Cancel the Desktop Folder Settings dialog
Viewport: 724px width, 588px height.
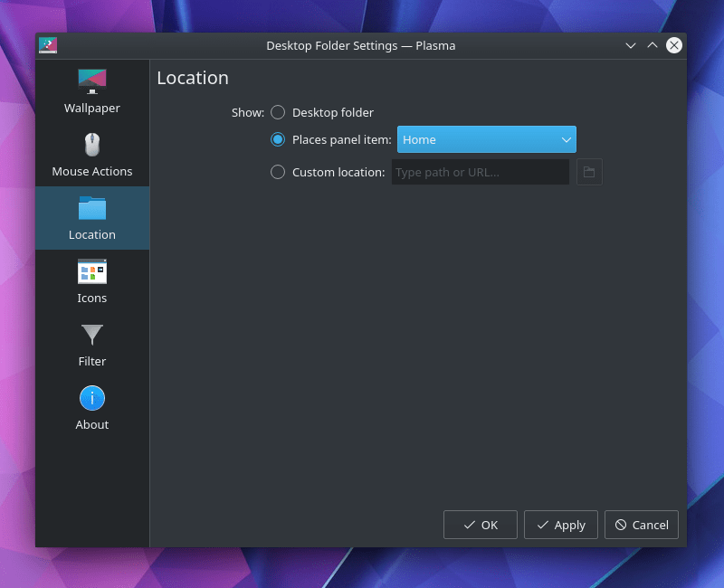coord(641,525)
